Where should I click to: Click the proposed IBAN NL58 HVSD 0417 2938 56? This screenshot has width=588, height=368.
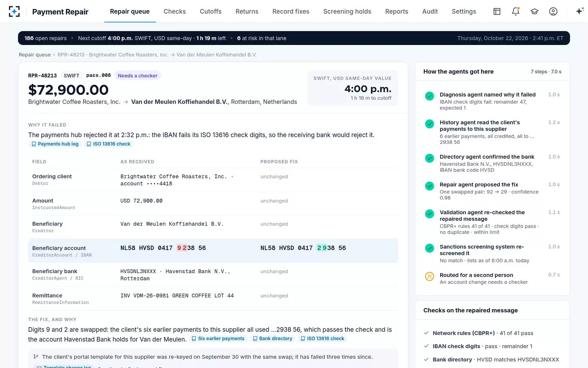[x=303, y=248]
